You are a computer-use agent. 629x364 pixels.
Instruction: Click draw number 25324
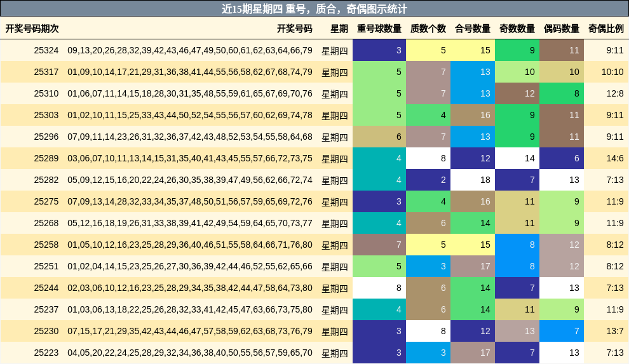tap(46, 51)
